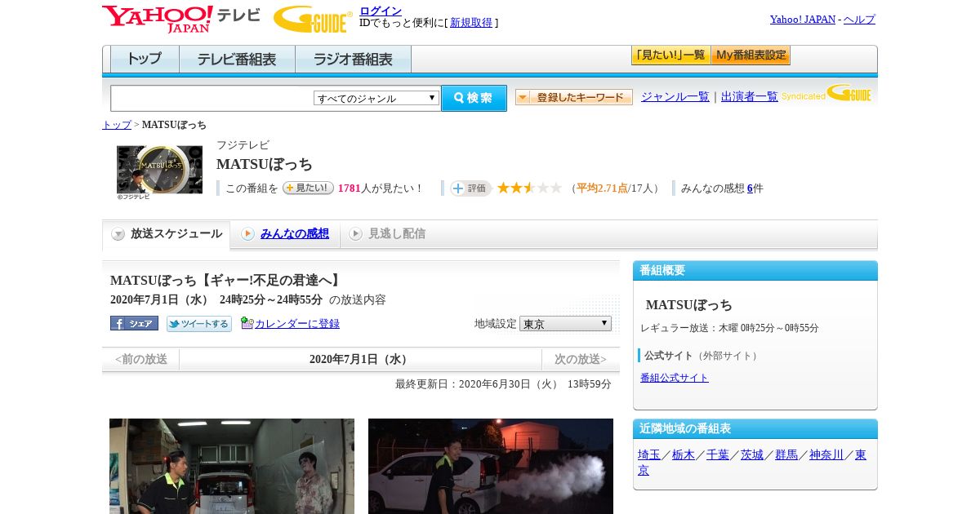Click the 埼玉 region link
Image resolution: width=980 pixels, height=514 pixels.
[x=649, y=454]
